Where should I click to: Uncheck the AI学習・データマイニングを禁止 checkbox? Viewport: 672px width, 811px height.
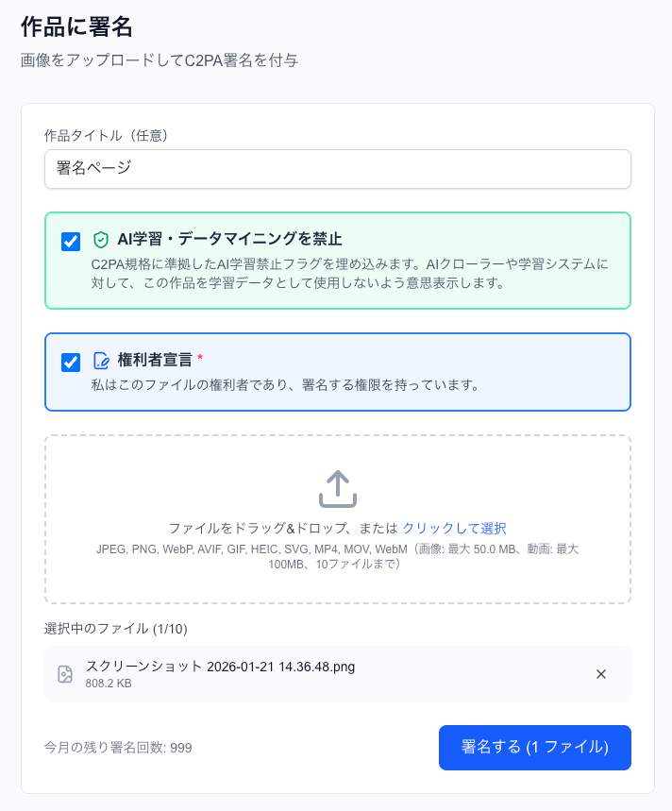click(71, 242)
